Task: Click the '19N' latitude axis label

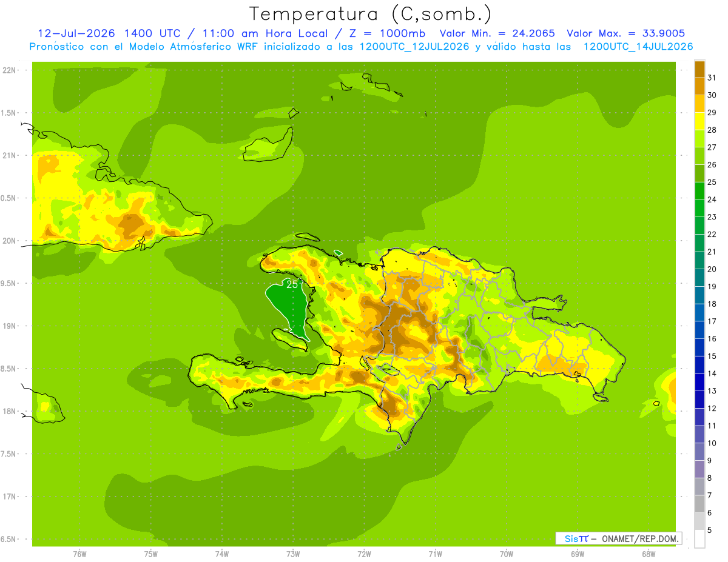Action: tap(8, 326)
